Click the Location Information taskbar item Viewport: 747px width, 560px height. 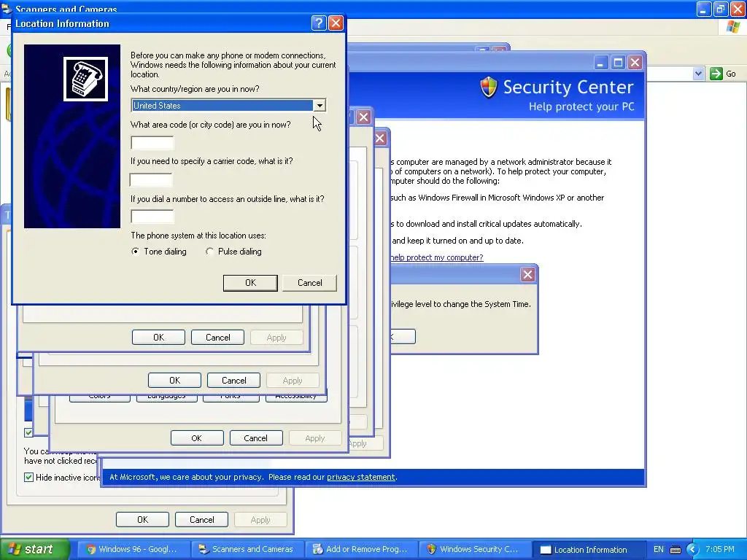pos(589,550)
